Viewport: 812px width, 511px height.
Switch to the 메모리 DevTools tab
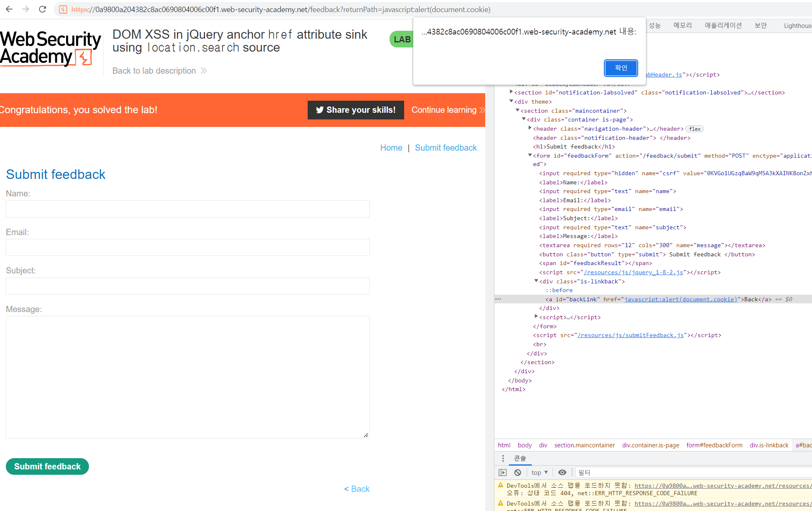(x=683, y=25)
